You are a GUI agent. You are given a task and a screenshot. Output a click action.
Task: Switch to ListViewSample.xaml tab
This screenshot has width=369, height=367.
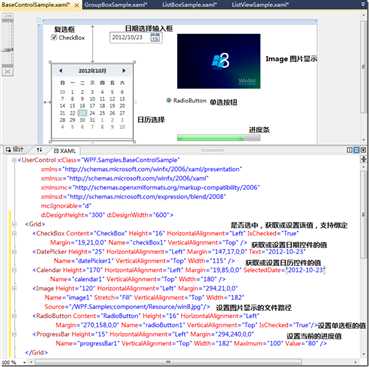tap(260, 5)
